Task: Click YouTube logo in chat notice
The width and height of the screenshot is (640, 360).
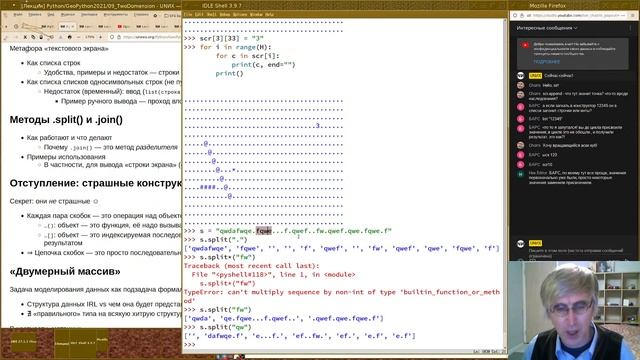Action: click(525, 45)
